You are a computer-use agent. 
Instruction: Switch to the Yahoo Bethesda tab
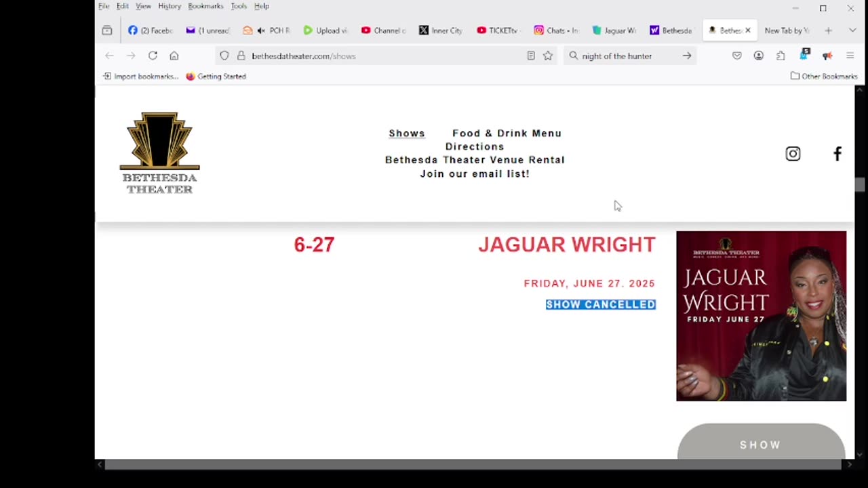pyautogui.click(x=672, y=30)
